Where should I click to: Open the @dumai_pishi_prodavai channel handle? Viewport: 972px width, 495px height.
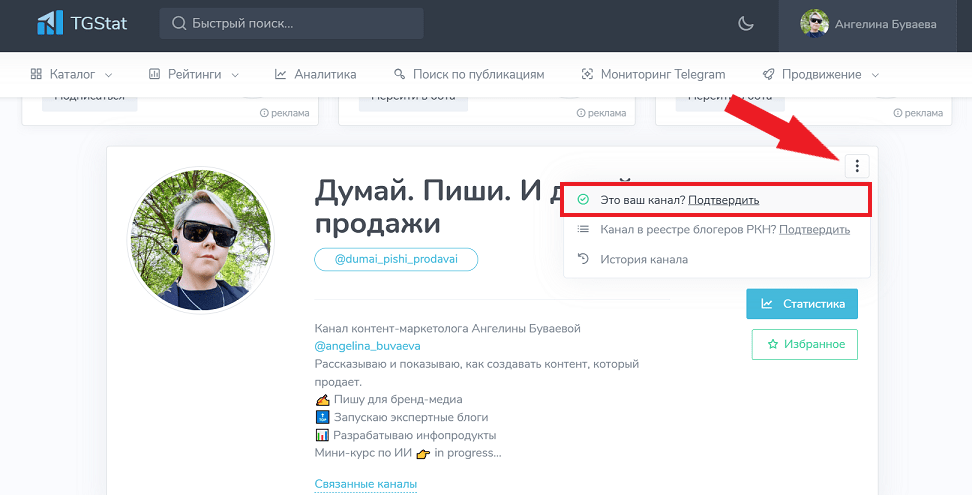click(396, 259)
